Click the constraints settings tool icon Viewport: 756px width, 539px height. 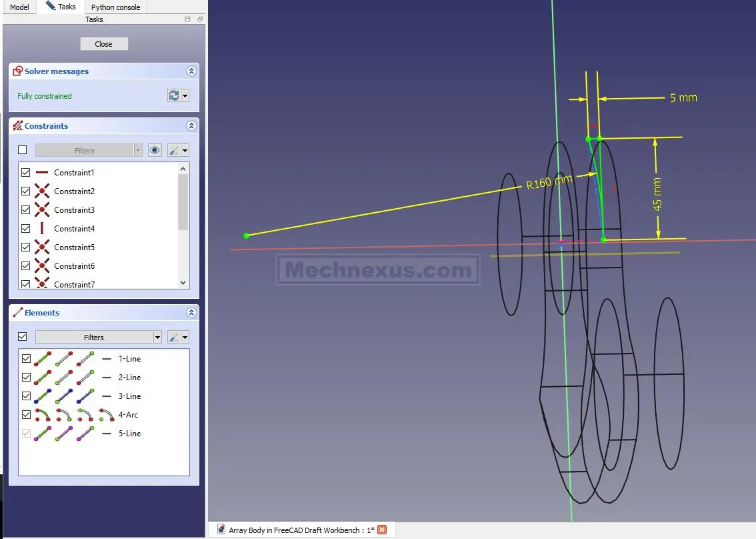click(x=174, y=151)
